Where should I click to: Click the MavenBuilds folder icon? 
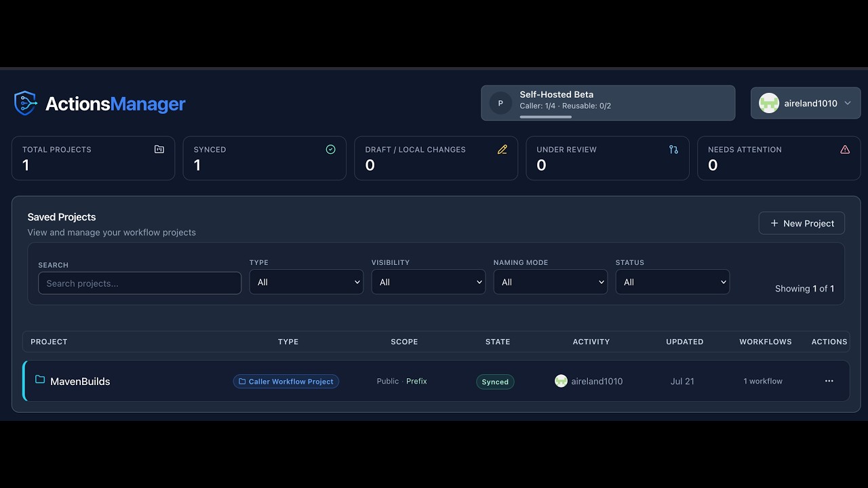40,380
